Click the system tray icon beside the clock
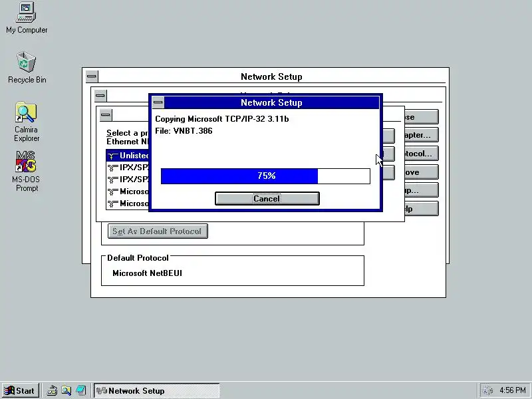This screenshot has width=532, height=399. 488,390
